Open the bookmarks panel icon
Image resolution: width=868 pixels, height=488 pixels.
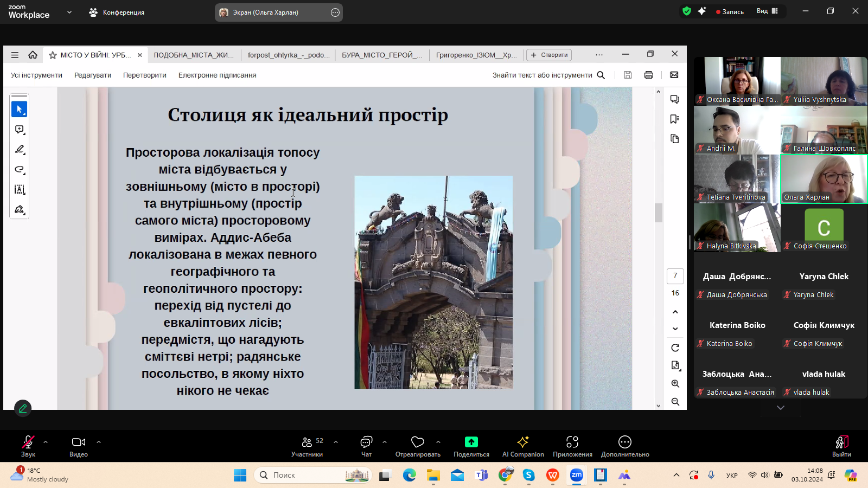coord(674,119)
